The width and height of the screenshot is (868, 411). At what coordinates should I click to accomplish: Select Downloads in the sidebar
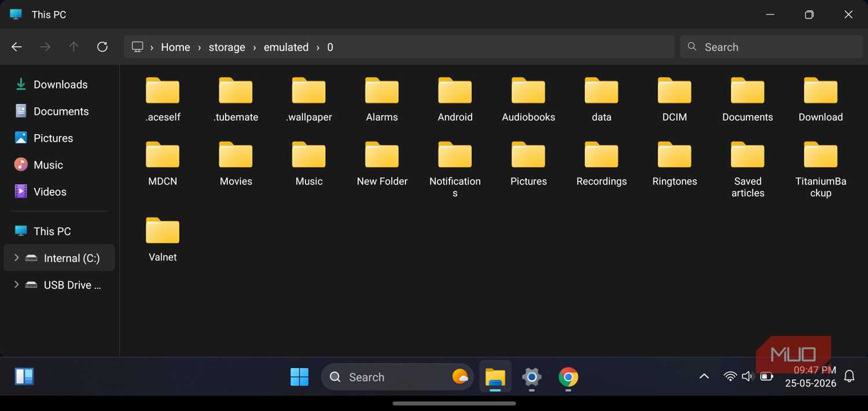point(60,84)
